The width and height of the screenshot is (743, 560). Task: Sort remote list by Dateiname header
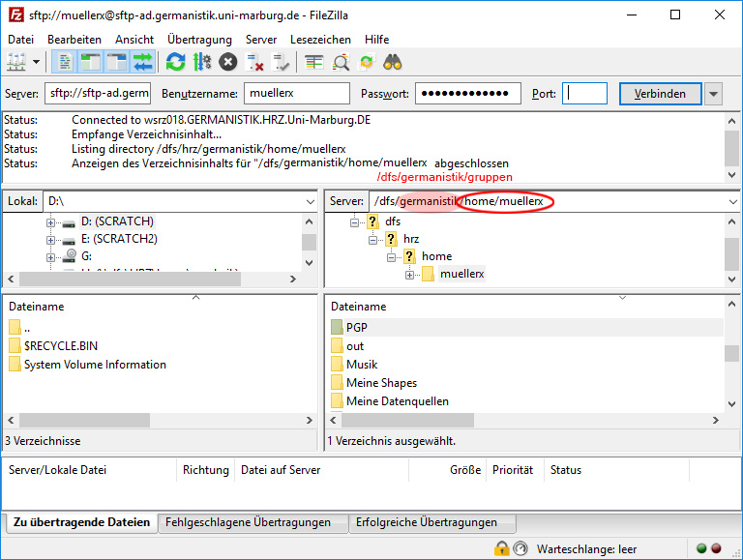(x=359, y=307)
